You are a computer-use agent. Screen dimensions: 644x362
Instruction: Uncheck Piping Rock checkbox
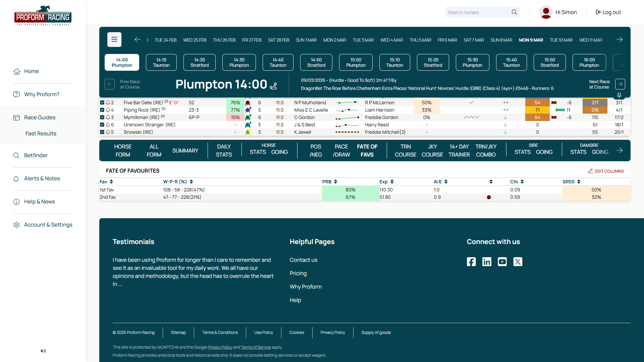(102, 110)
